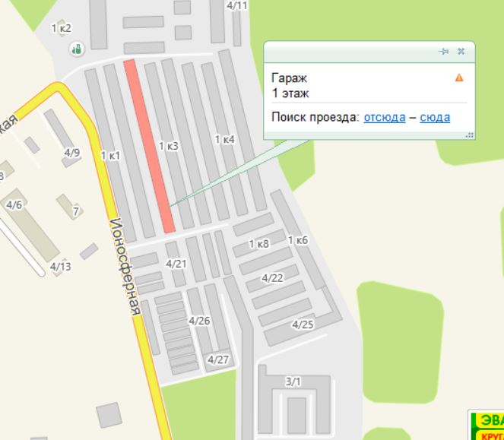Click building 3/1 on the map

click(x=293, y=381)
